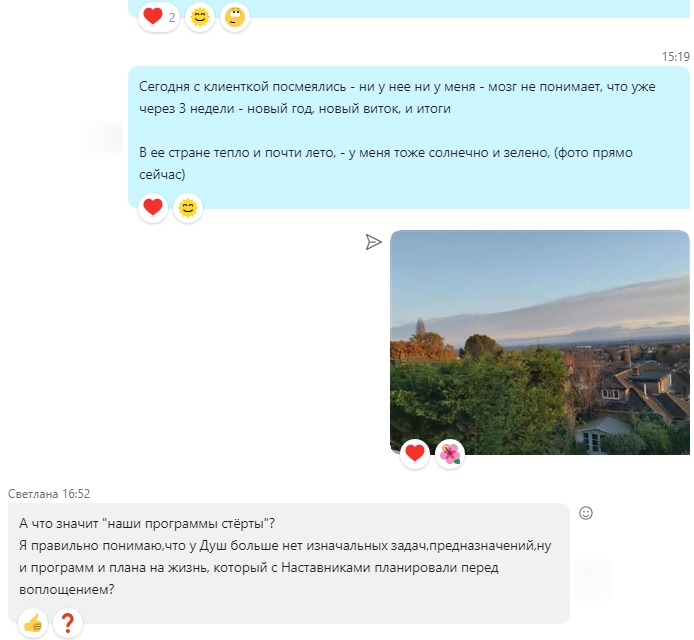Click the thinking face reaction at the top
This screenshot has width=694, height=640.
click(234, 17)
